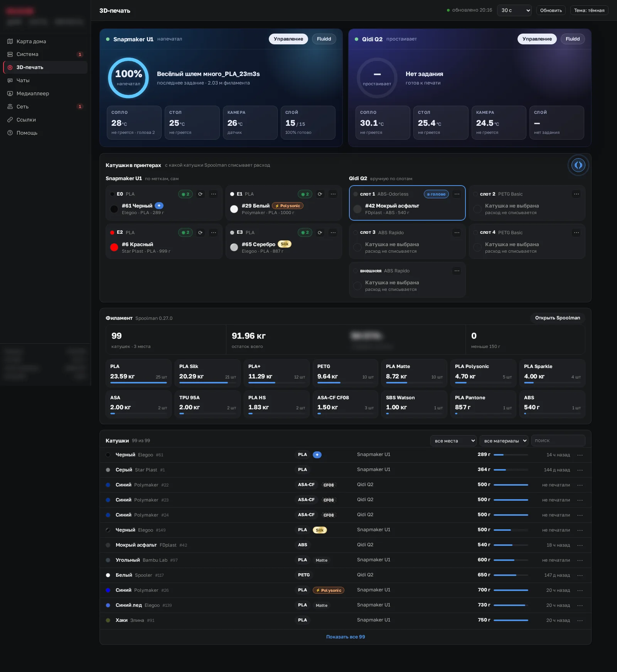Click the Сеть network icon in sidebar
The height and width of the screenshot is (672, 617).
(10, 107)
